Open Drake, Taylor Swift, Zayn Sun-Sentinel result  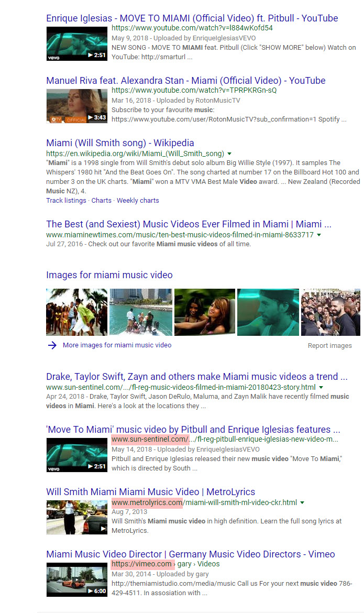(196, 377)
